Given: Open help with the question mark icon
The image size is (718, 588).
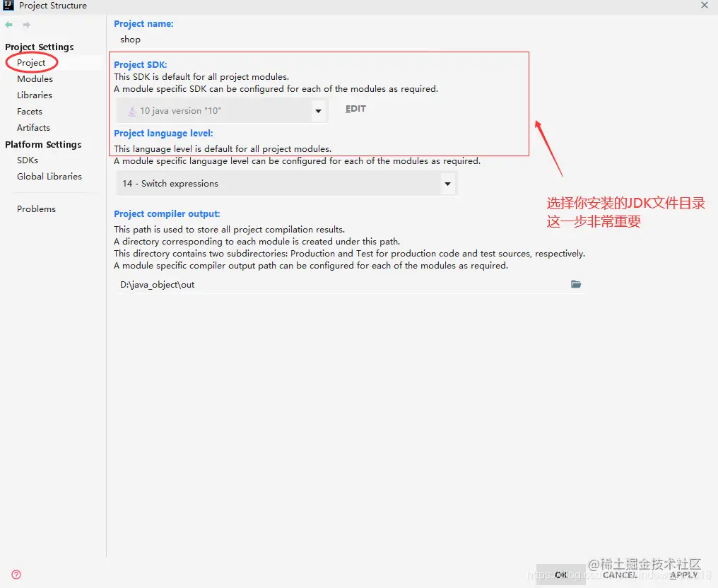Looking at the screenshot, I should pyautogui.click(x=16, y=575).
